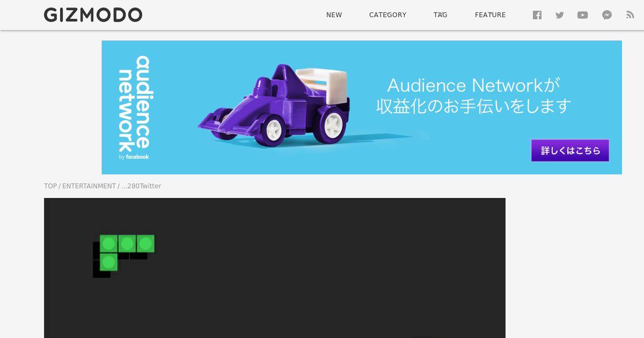Click the green Tetris block article image
The image size is (644, 338).
click(275, 268)
